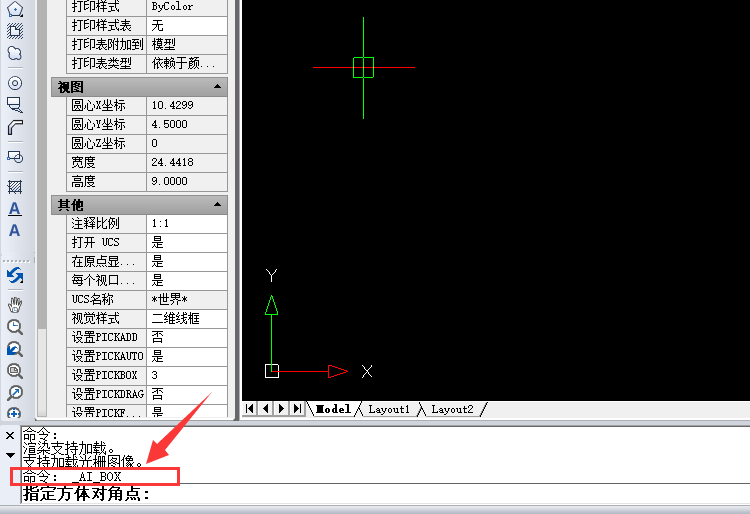Switch to the Layout1 tab
The image size is (750, 514).
pos(389,409)
